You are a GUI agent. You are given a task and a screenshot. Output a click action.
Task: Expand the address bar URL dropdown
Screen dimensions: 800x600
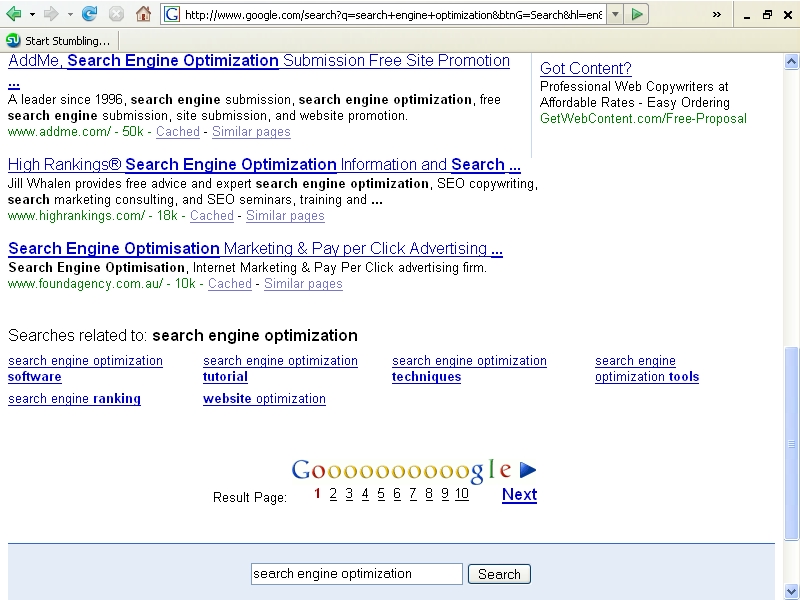point(615,14)
